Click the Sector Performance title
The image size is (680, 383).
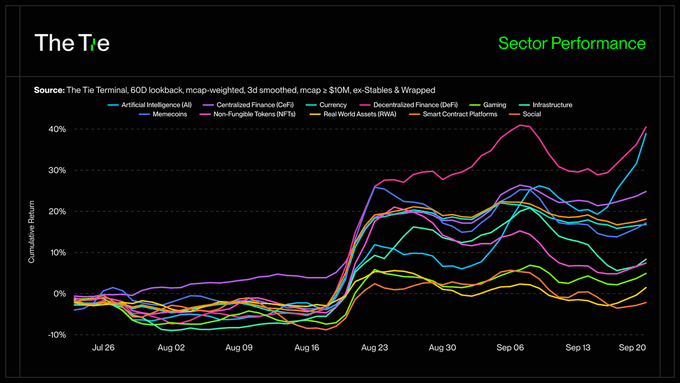click(x=572, y=43)
